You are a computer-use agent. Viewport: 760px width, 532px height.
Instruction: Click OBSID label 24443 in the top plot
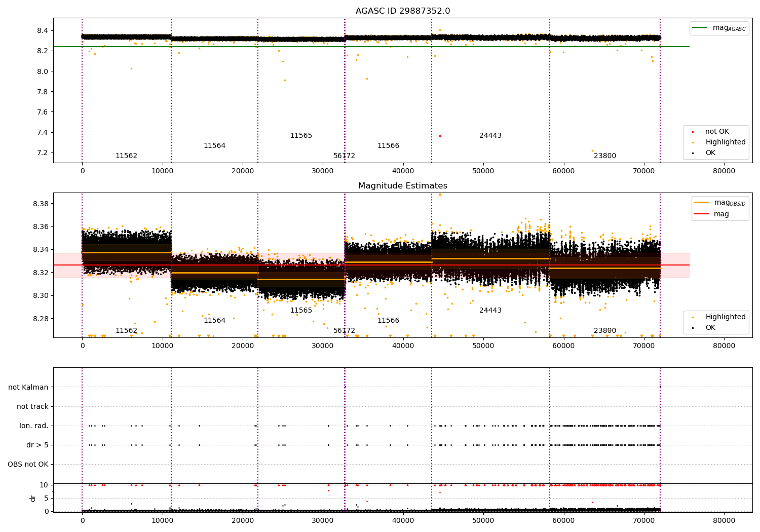(490, 136)
